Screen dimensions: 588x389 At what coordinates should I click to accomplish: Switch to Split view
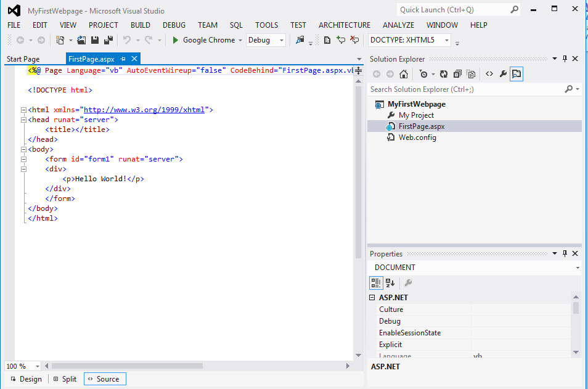click(x=65, y=379)
